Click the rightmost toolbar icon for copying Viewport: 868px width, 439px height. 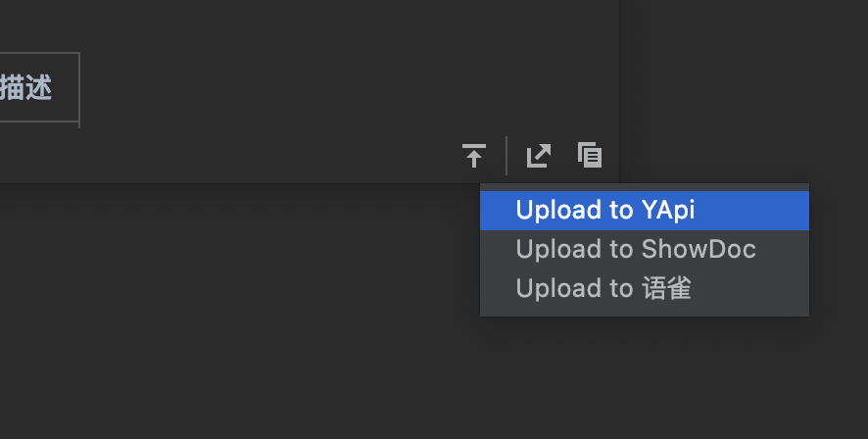point(590,155)
